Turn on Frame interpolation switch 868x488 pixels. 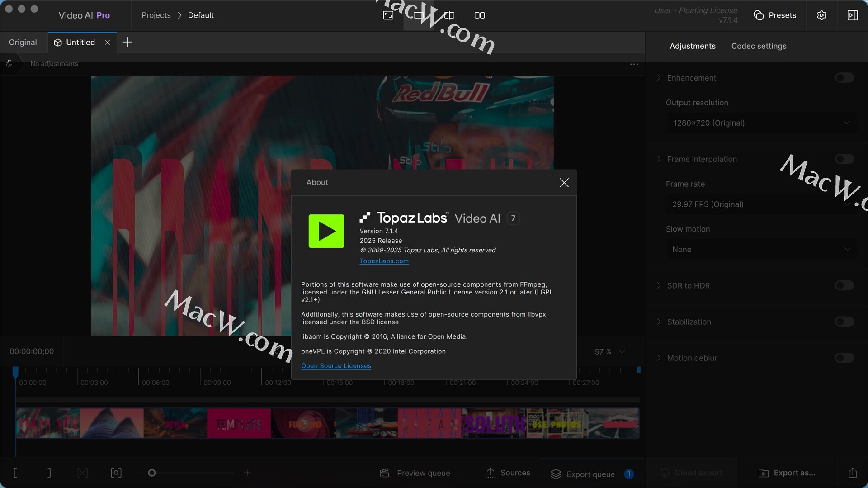point(844,159)
